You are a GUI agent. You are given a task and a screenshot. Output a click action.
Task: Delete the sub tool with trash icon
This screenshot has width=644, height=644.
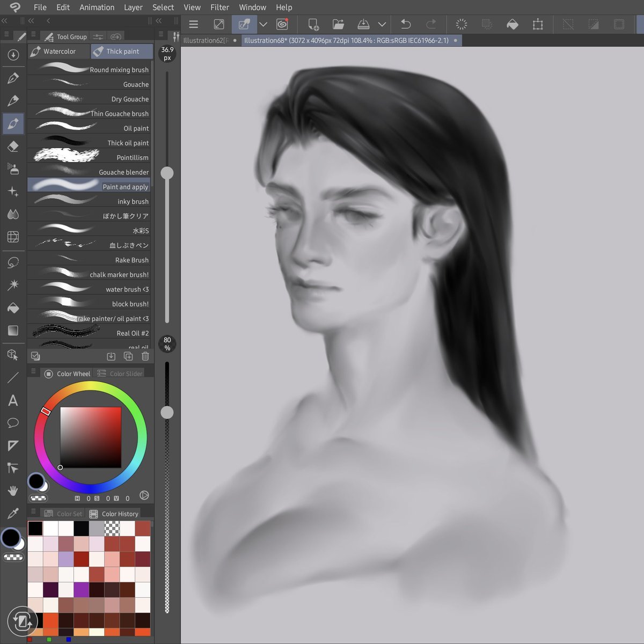coord(145,356)
